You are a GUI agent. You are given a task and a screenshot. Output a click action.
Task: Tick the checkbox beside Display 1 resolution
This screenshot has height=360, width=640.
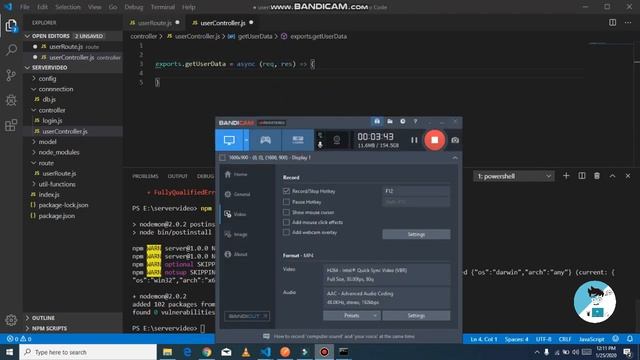[222, 158]
